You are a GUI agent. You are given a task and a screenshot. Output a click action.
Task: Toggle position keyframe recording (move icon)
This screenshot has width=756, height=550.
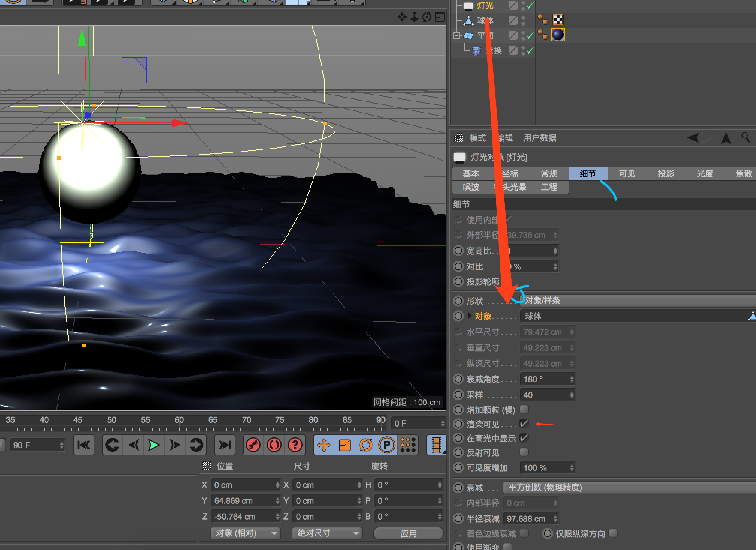(324, 445)
